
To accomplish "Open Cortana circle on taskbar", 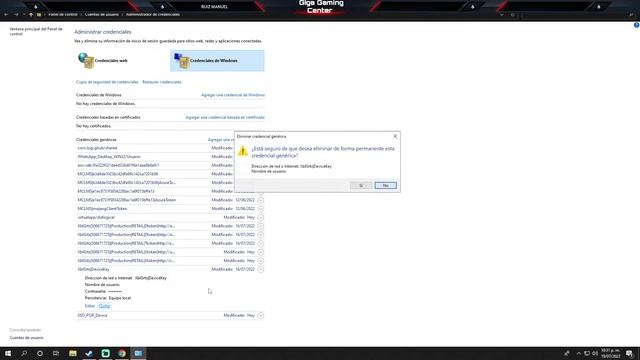I will [x=40, y=353].
